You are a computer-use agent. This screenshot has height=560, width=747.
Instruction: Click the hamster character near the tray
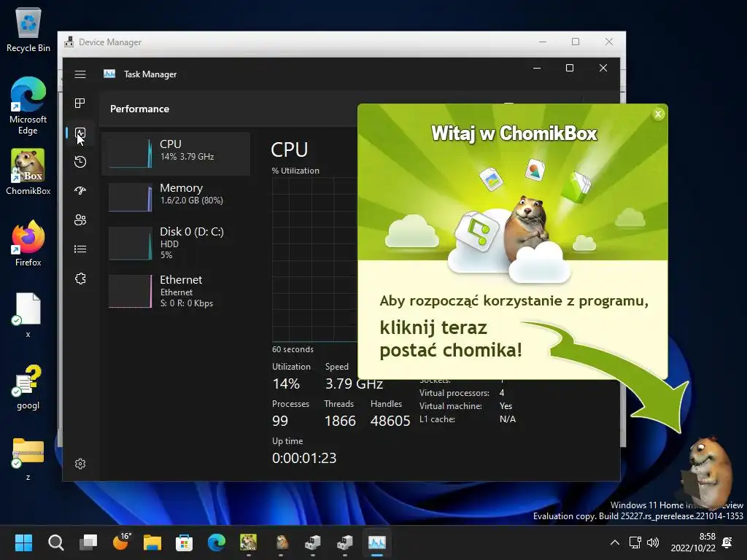point(708,472)
